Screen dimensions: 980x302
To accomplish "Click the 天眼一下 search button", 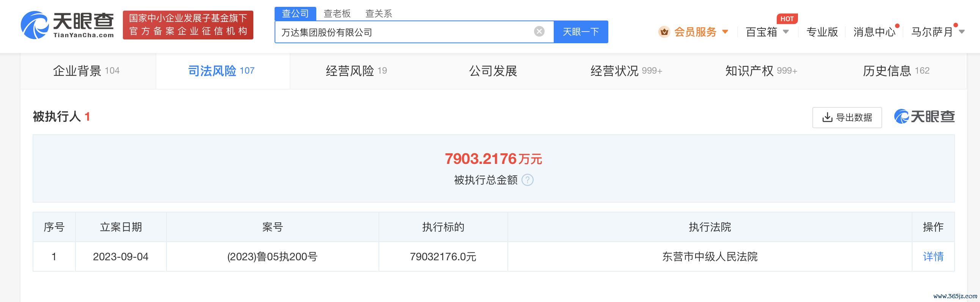I will (x=581, y=32).
